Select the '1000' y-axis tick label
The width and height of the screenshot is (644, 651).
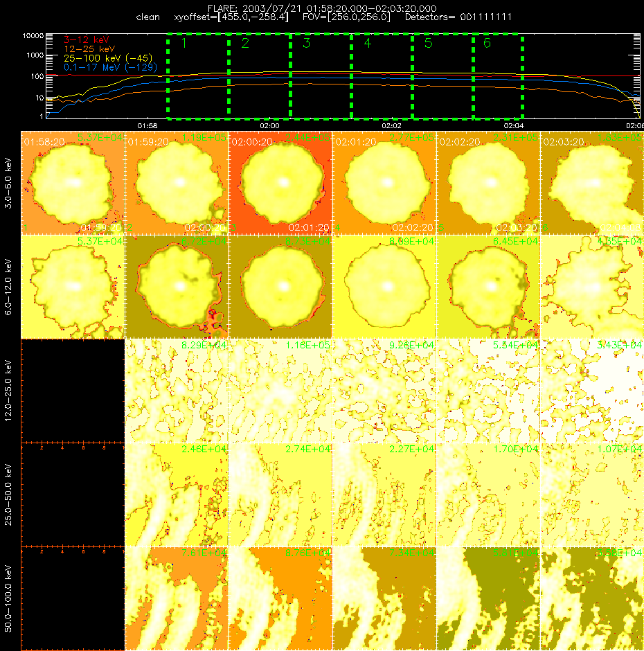35,55
